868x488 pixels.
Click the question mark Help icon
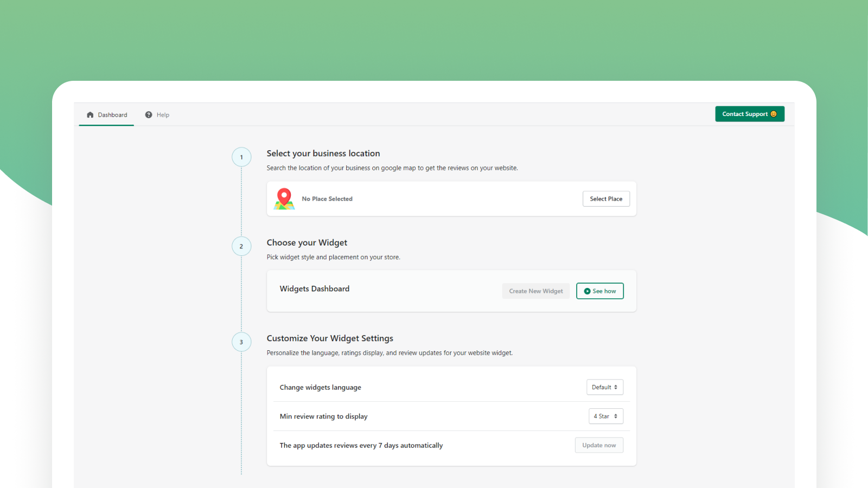(149, 115)
